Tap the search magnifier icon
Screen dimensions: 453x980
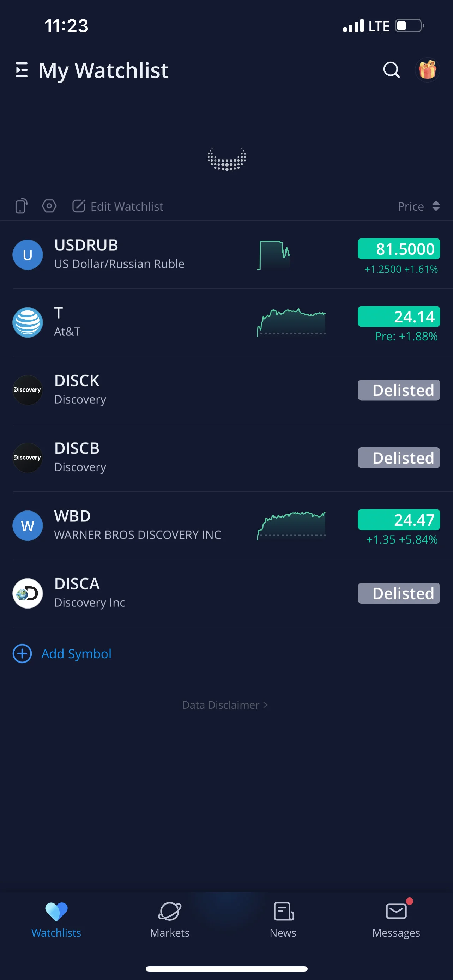(391, 70)
